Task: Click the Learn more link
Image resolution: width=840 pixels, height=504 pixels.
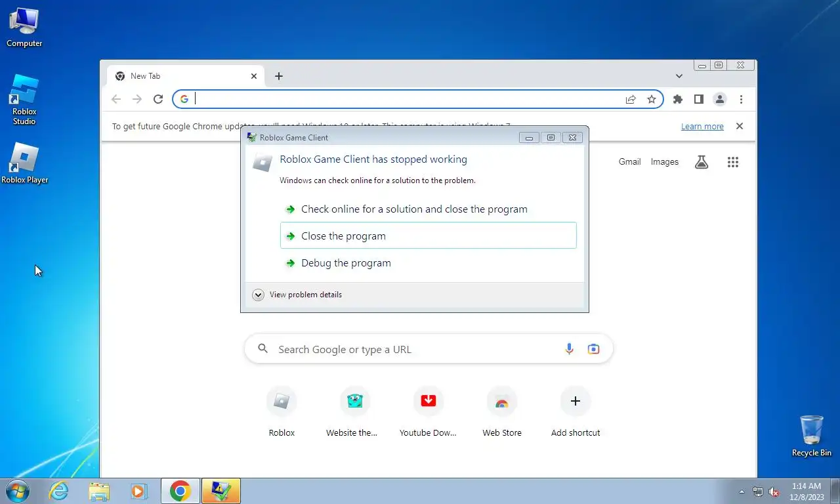Action: [702, 127]
